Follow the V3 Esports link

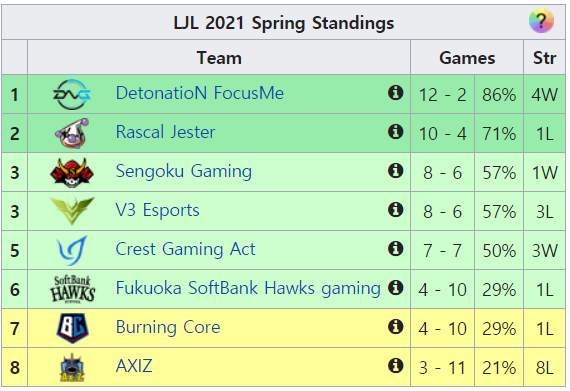coord(157,210)
